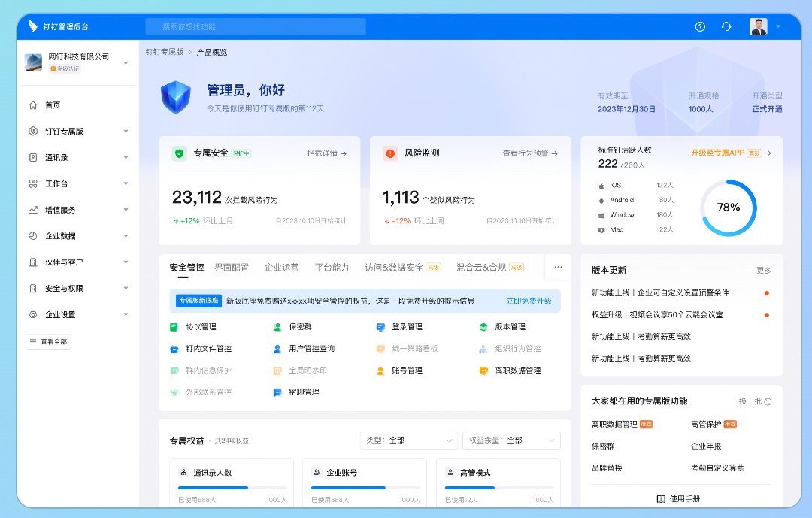Click the 风险监测 red alert icon
The height and width of the screenshot is (518, 812).
click(x=390, y=153)
